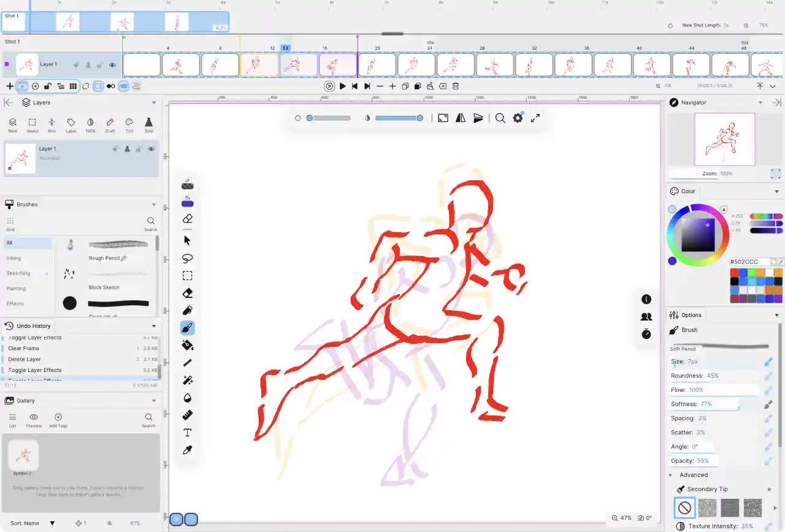Image resolution: width=785 pixels, height=532 pixels.
Task: Open canvas settings gear icon
Action: click(x=518, y=118)
